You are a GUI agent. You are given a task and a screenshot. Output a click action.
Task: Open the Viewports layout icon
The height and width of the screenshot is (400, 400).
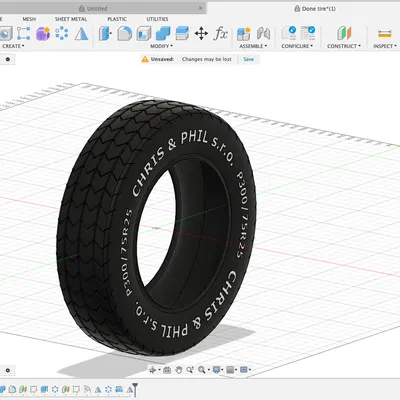point(244,370)
